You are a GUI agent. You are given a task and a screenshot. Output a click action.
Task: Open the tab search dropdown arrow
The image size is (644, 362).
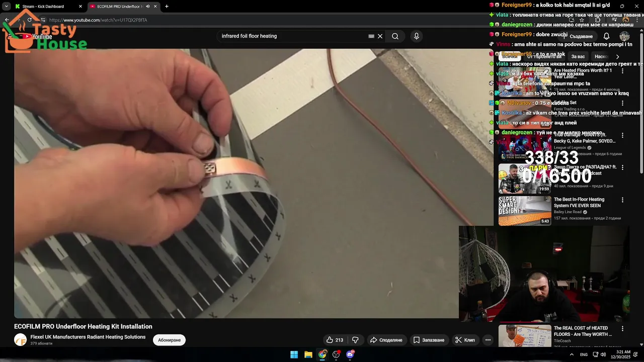click(6, 7)
